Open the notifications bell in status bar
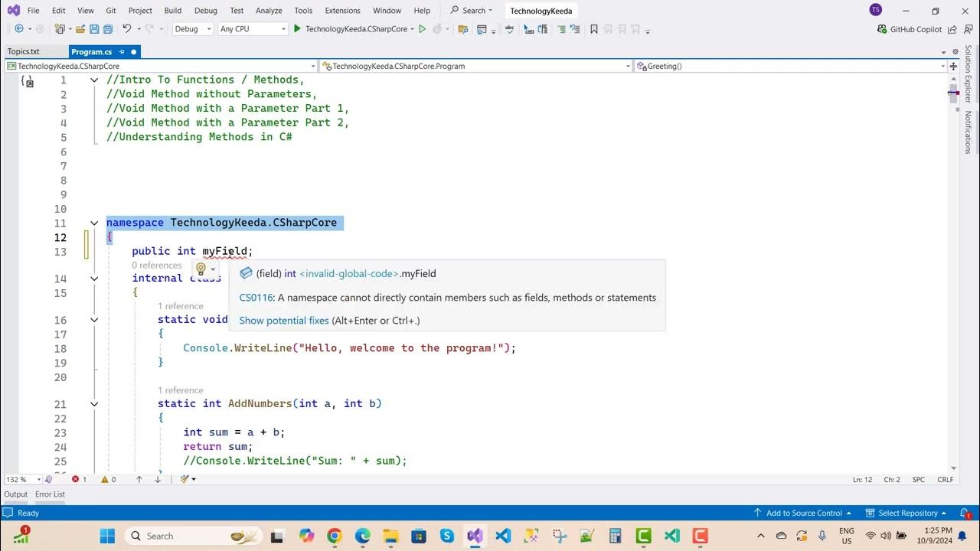 click(x=964, y=513)
